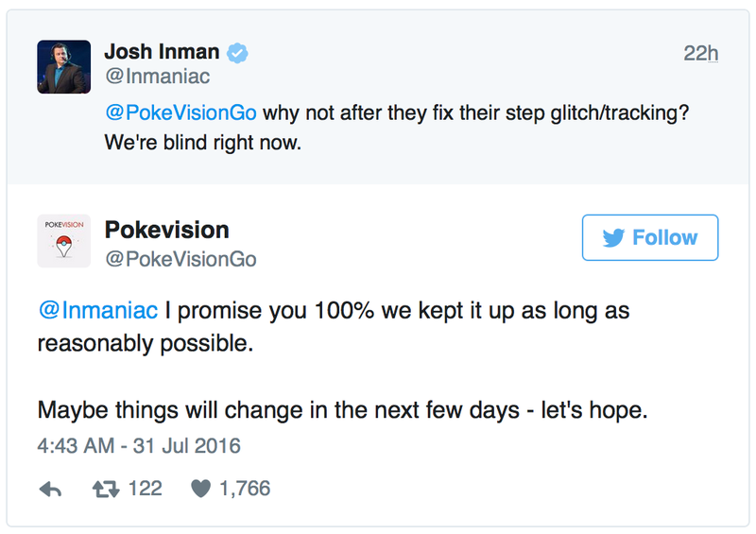View the 122 retweets count

[146, 489]
